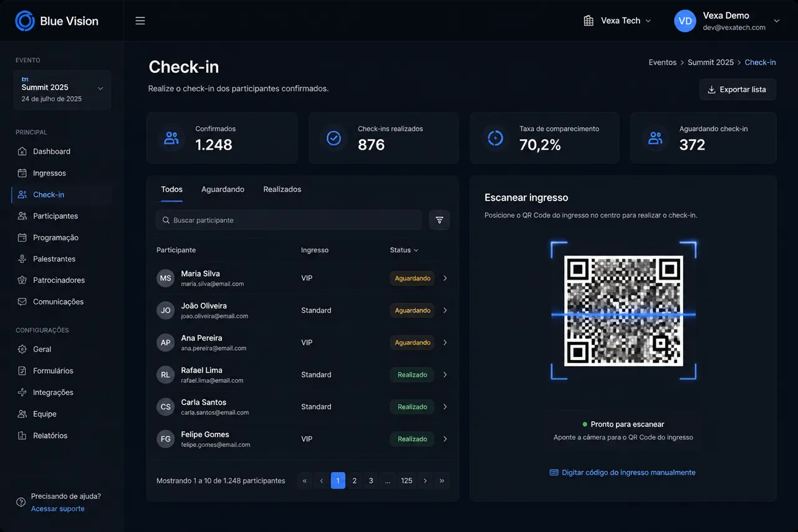Viewport: 798px width, 532px height.
Task: Select the current page 1 button
Action: click(x=338, y=481)
